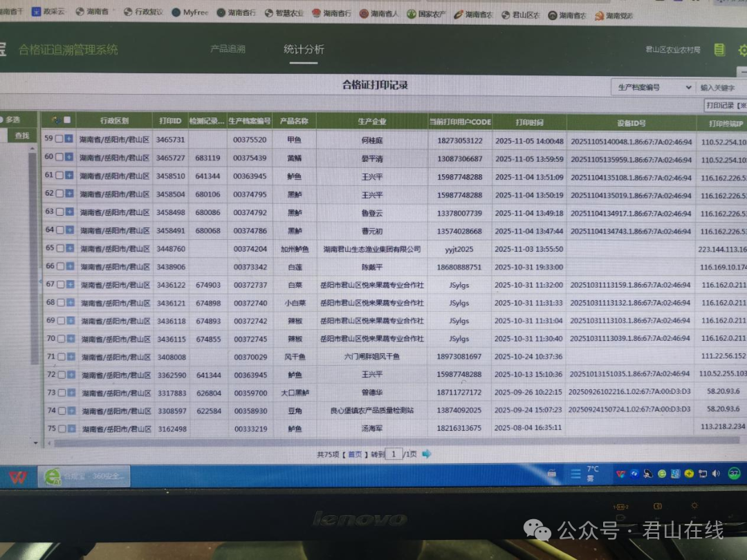
Task: Check the select-all checkbox in the table header
Action: click(67, 120)
